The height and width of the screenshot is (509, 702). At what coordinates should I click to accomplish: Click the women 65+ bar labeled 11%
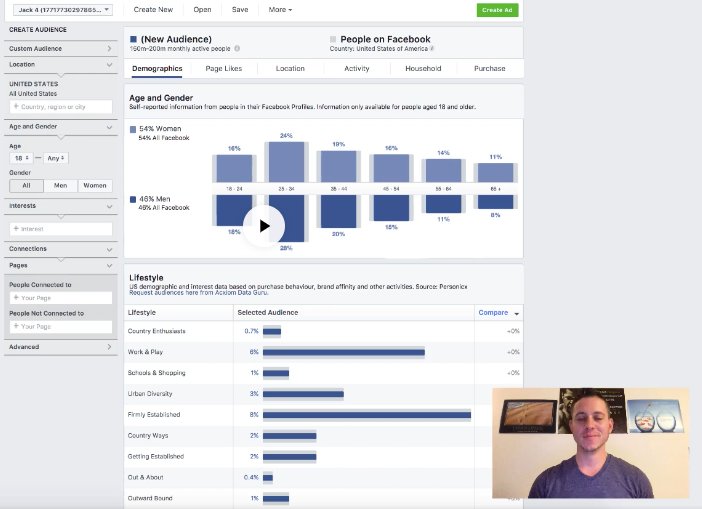[496, 172]
